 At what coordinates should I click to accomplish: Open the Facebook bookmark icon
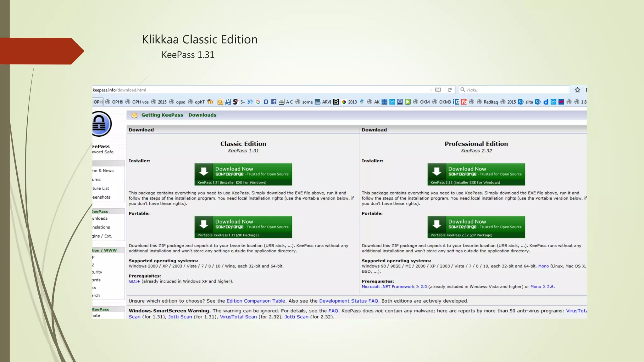pyautogui.click(x=274, y=102)
